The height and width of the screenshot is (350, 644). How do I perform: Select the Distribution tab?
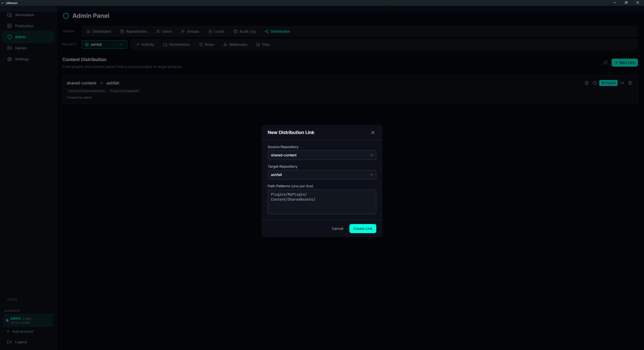pyautogui.click(x=277, y=31)
